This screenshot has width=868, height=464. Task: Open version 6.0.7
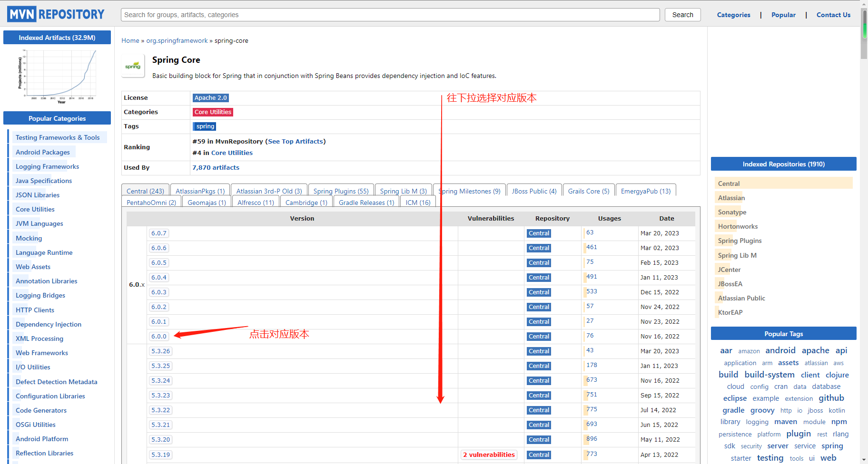159,233
